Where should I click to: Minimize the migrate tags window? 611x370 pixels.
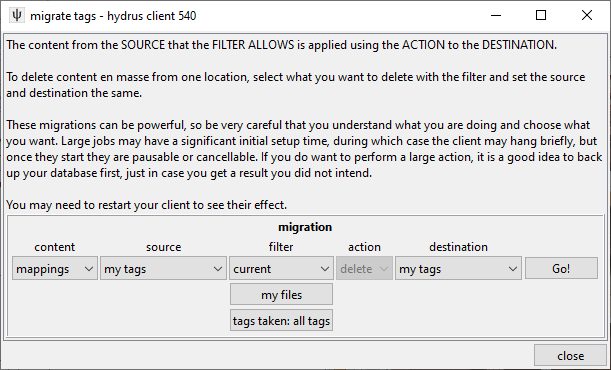click(x=496, y=16)
